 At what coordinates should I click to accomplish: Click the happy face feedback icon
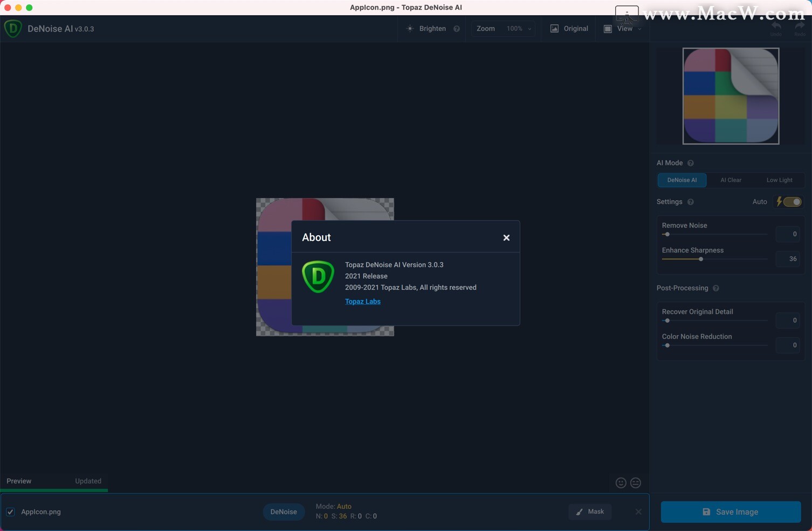point(621,483)
